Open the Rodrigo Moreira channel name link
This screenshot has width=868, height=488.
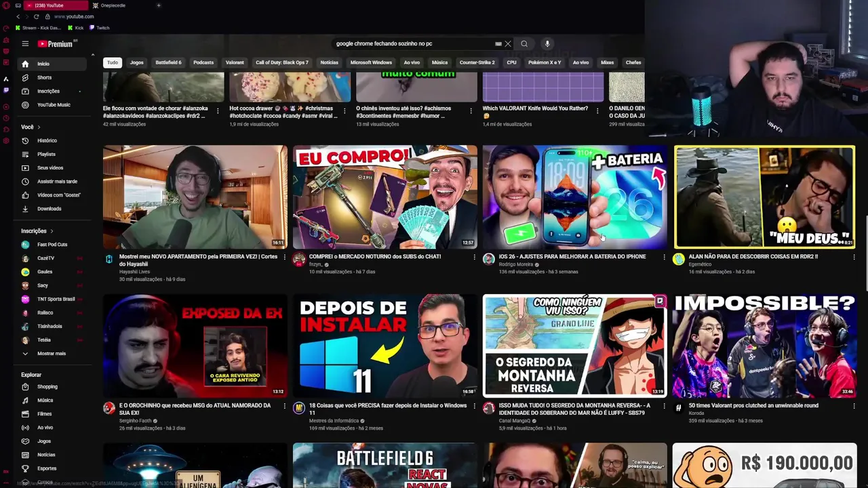pyautogui.click(x=516, y=264)
